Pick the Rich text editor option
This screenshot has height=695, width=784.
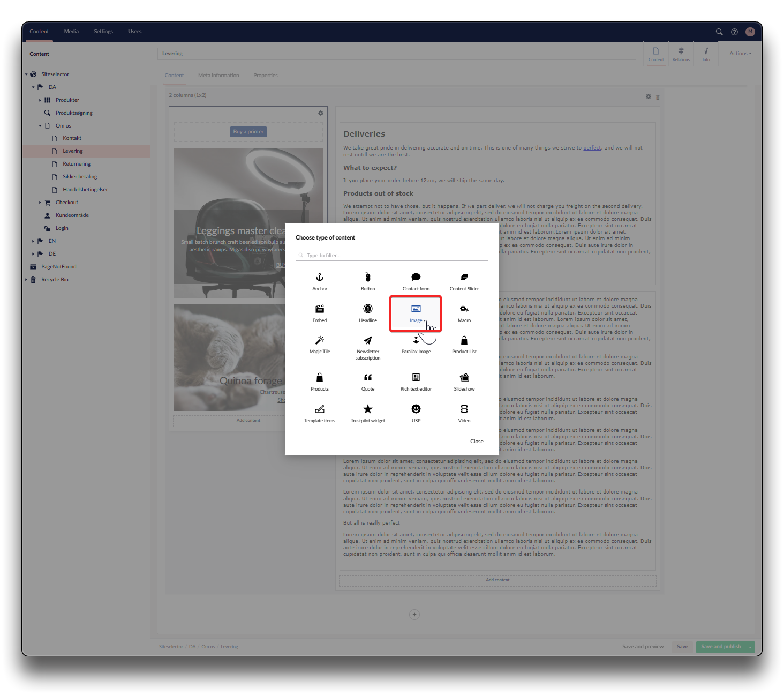click(x=416, y=382)
